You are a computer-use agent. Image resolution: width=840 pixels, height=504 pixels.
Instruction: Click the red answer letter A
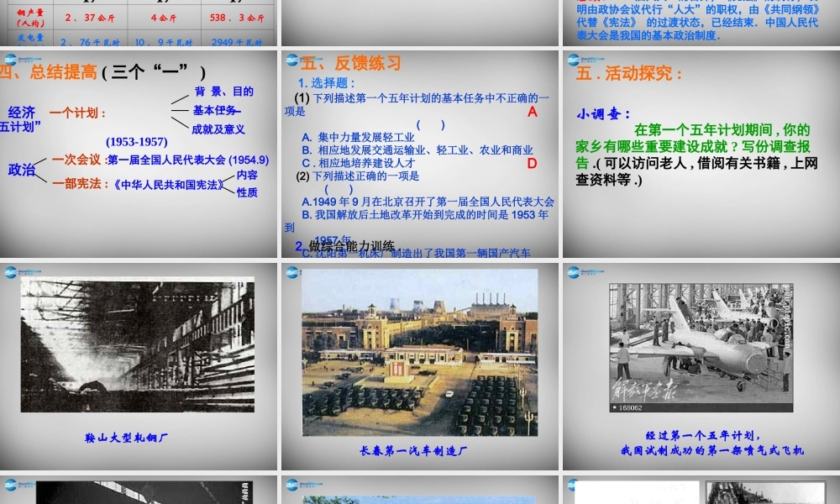(532, 112)
